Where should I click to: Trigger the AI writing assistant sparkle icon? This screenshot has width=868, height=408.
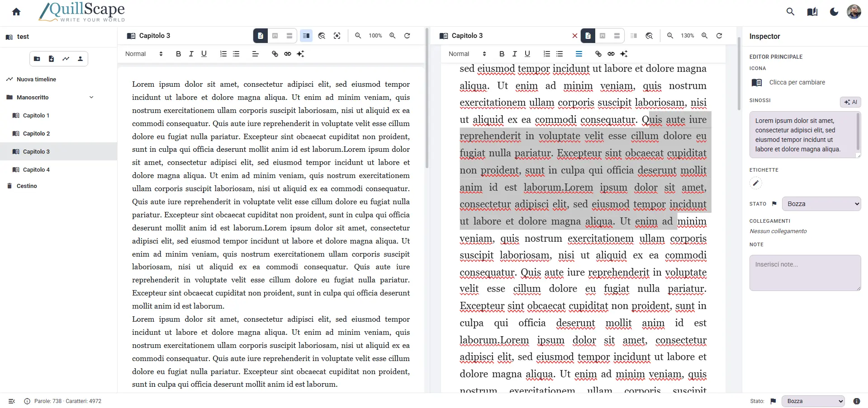coord(301,54)
